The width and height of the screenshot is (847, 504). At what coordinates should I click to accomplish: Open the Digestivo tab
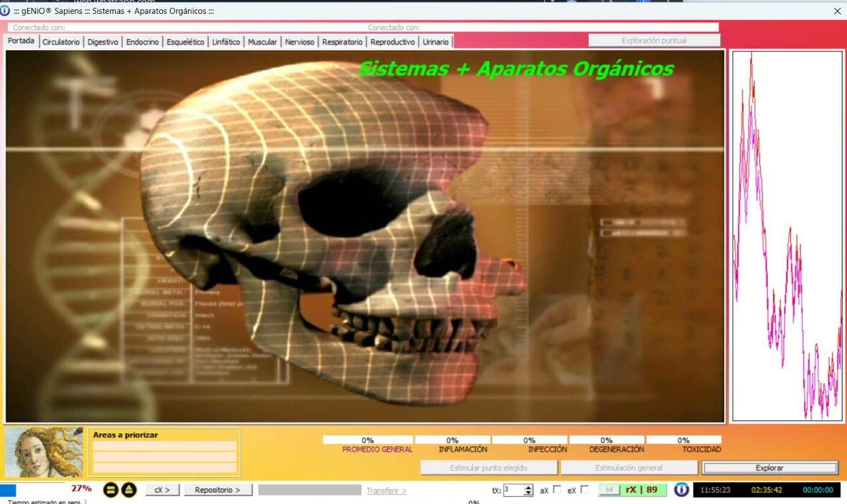(102, 42)
